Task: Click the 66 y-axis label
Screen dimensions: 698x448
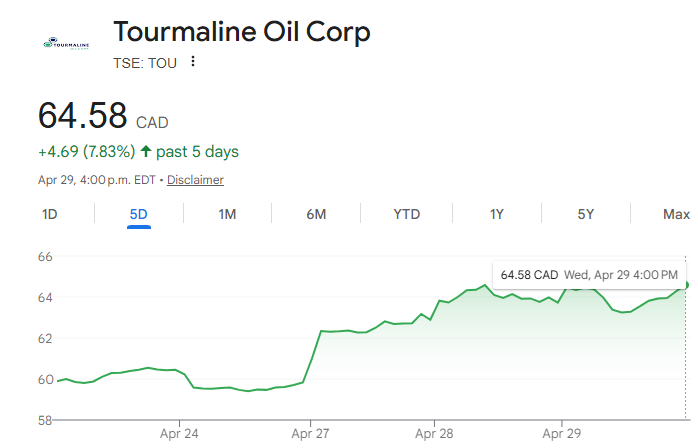Action: click(45, 257)
